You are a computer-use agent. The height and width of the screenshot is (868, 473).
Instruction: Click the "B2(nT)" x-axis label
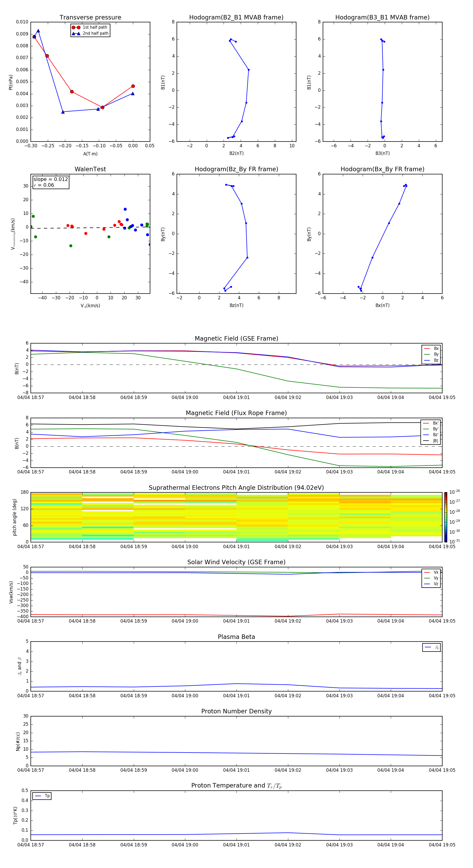click(x=236, y=153)
